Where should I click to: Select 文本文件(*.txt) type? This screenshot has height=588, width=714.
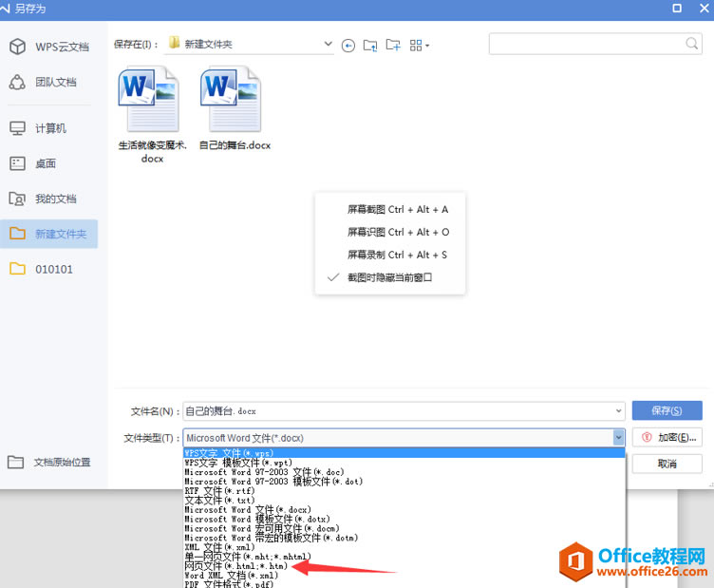(404, 500)
